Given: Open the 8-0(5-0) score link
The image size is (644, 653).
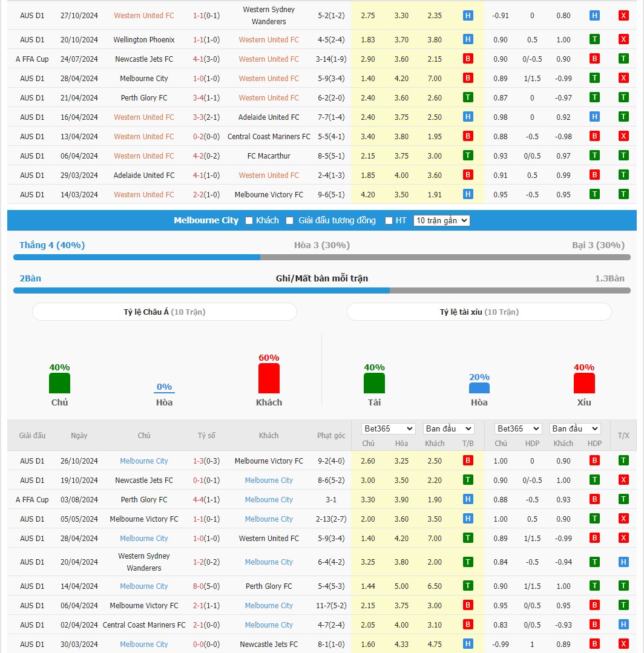Looking at the screenshot, I should tap(206, 586).
